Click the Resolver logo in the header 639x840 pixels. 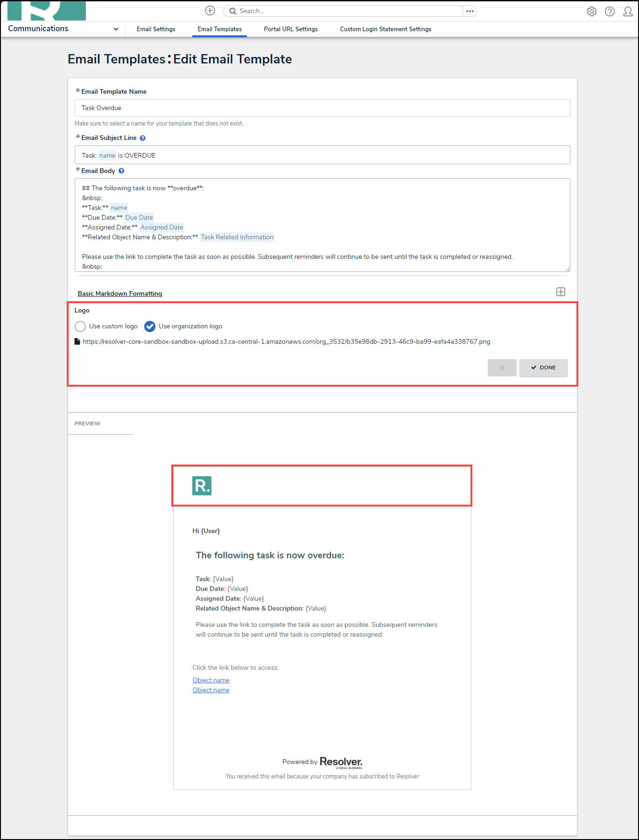[x=47, y=10]
